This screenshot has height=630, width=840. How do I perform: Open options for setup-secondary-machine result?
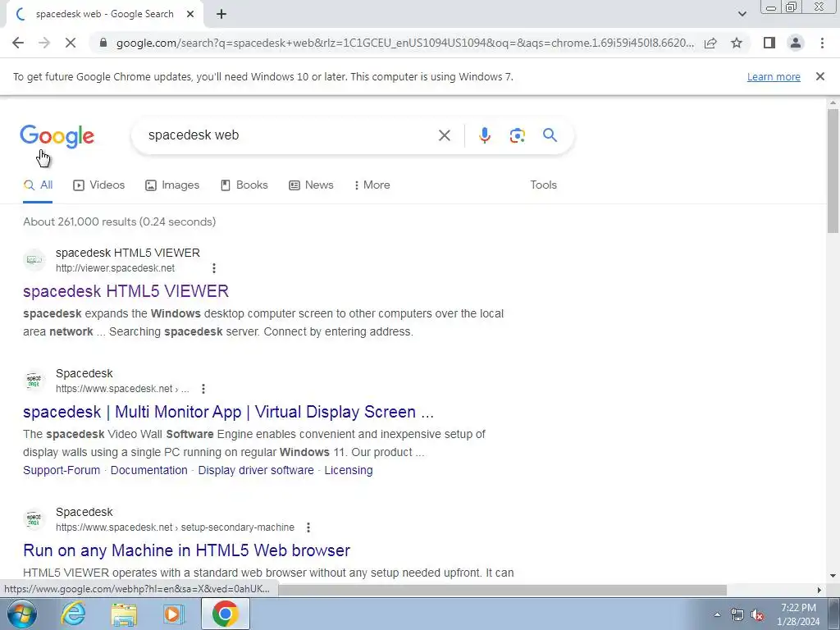pos(308,527)
